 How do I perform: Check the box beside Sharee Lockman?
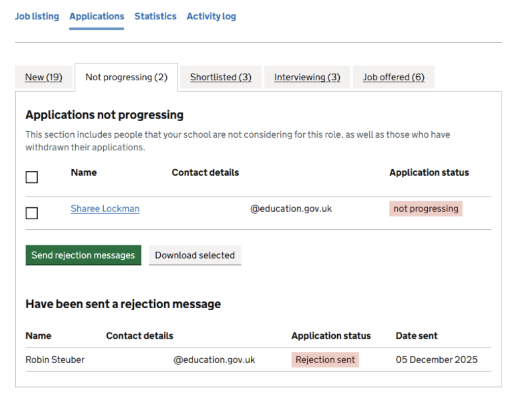click(32, 213)
